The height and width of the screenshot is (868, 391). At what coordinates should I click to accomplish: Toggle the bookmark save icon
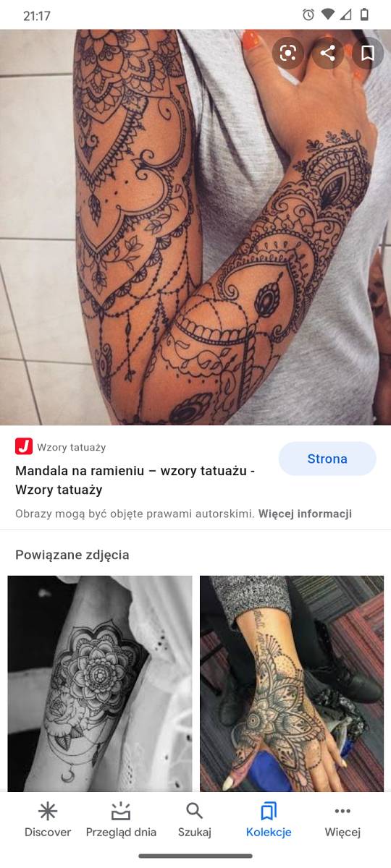(368, 53)
